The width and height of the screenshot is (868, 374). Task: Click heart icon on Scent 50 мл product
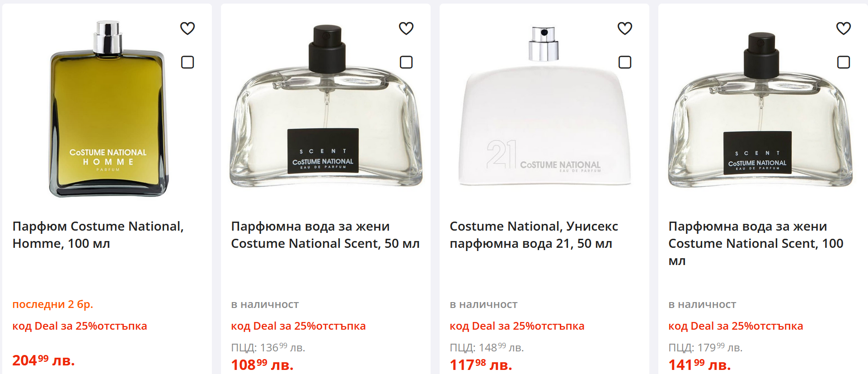coord(406,28)
